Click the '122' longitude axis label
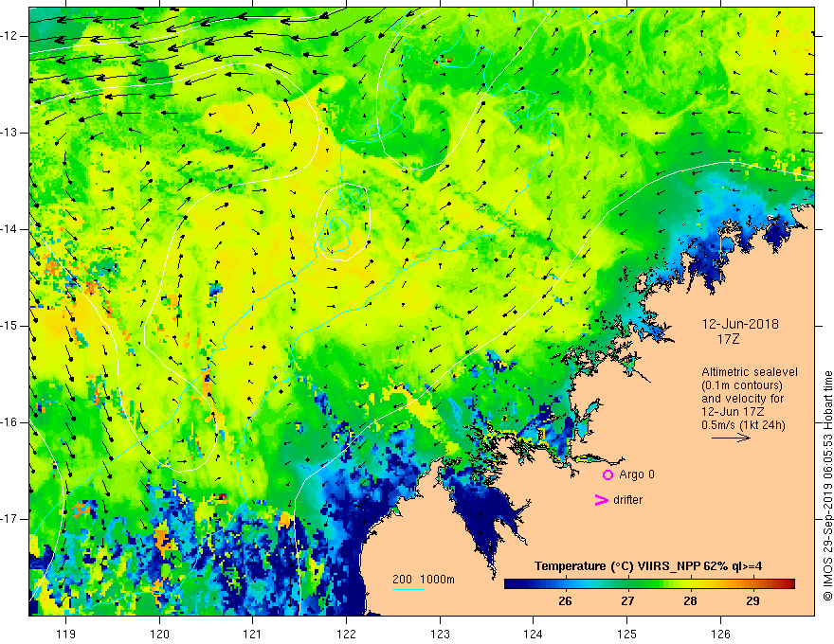The width and height of the screenshot is (834, 644). click(x=346, y=634)
